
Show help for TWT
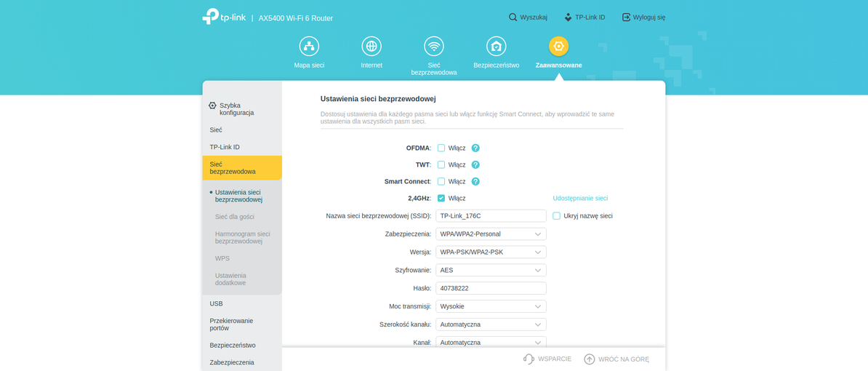(x=475, y=164)
